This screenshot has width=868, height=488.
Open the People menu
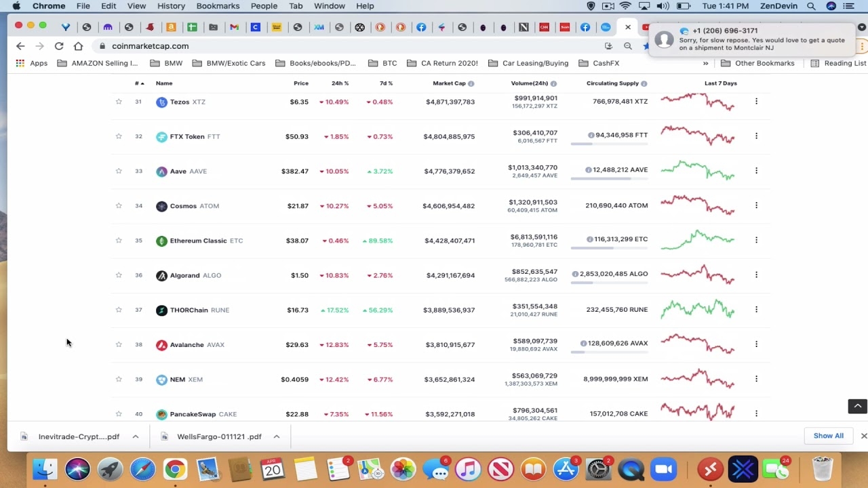point(264,6)
